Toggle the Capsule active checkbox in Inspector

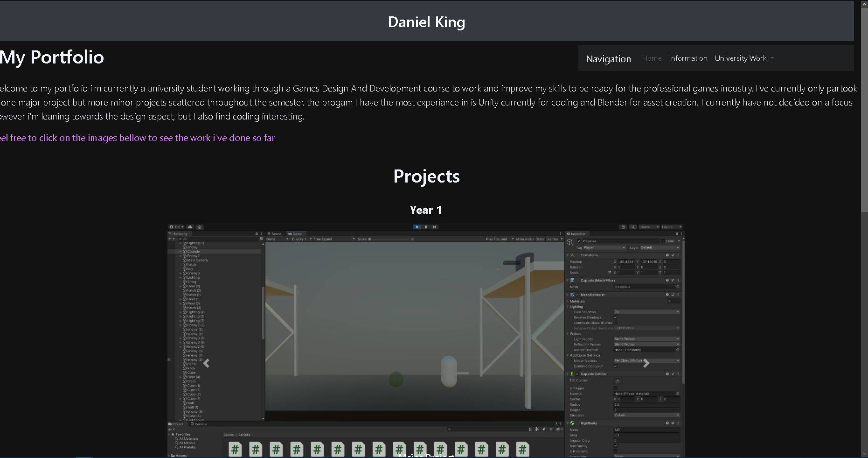(579, 241)
